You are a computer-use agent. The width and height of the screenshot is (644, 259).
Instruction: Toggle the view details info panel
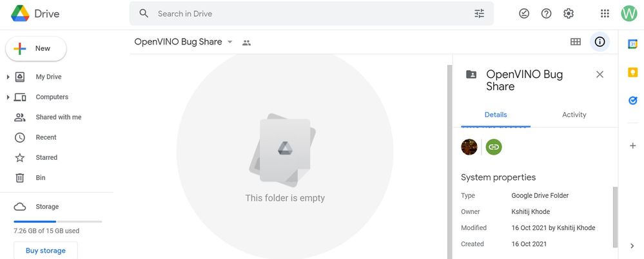(600, 42)
